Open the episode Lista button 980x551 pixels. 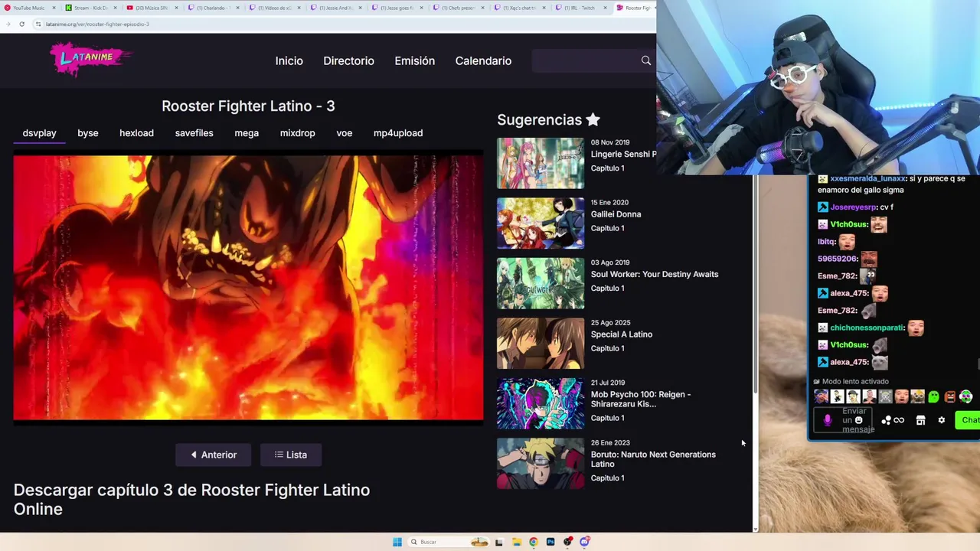click(291, 455)
